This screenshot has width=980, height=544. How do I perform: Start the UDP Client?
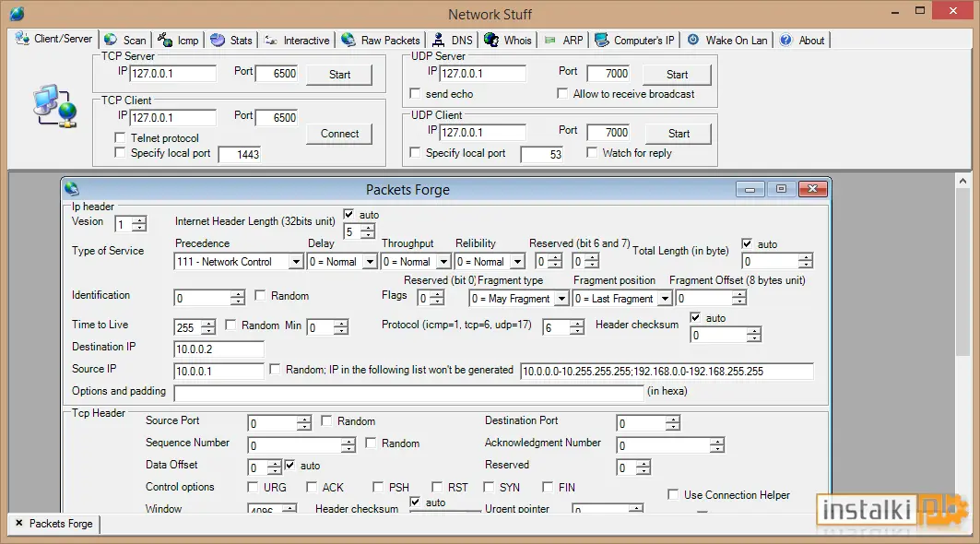point(679,134)
